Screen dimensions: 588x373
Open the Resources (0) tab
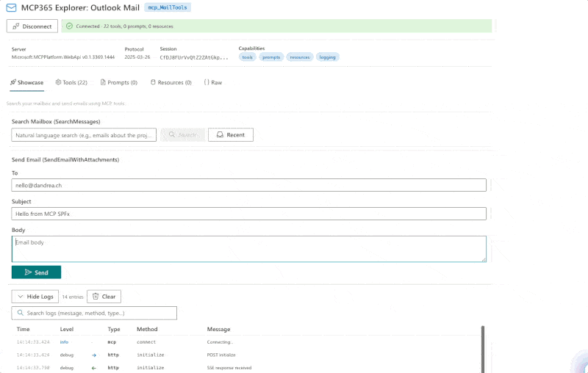pyautogui.click(x=171, y=82)
